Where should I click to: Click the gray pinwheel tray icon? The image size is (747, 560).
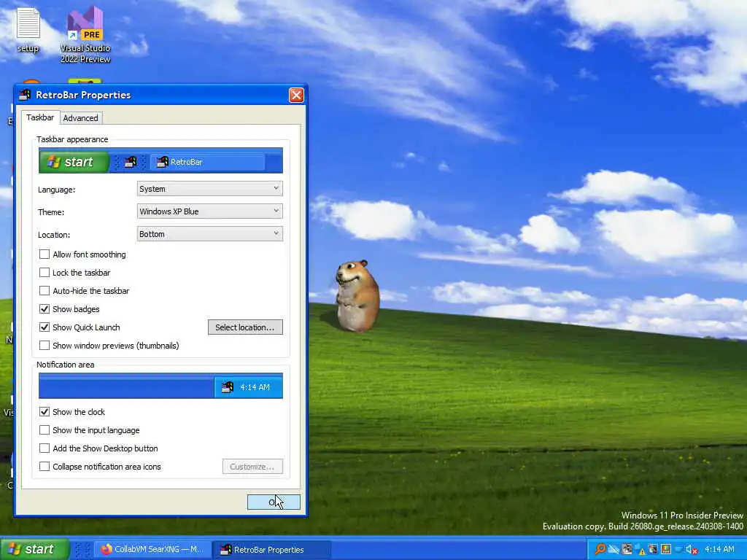627,549
